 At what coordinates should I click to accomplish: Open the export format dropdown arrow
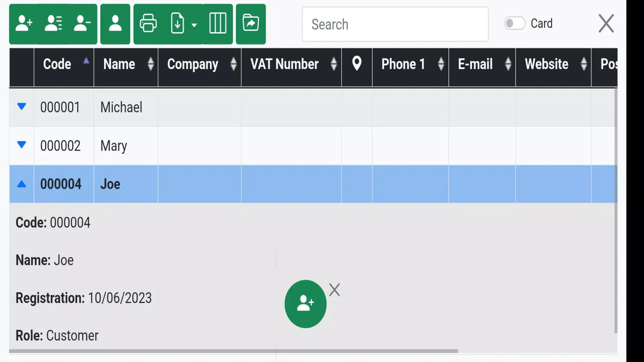195,25
